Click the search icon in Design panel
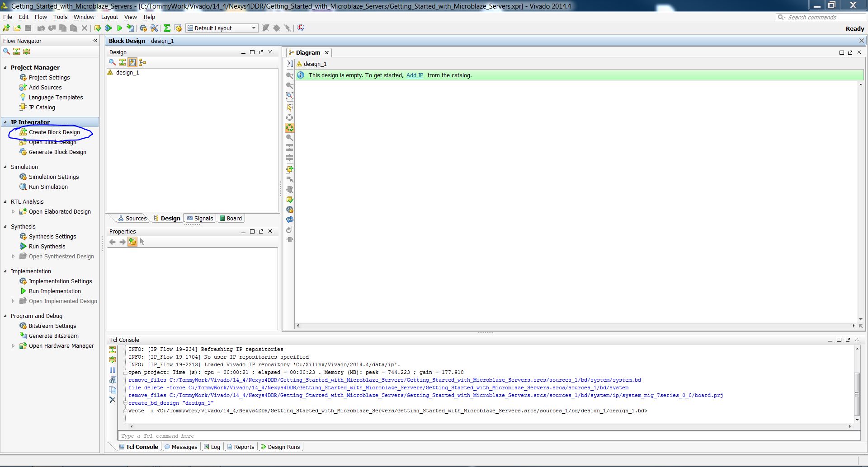 click(112, 62)
